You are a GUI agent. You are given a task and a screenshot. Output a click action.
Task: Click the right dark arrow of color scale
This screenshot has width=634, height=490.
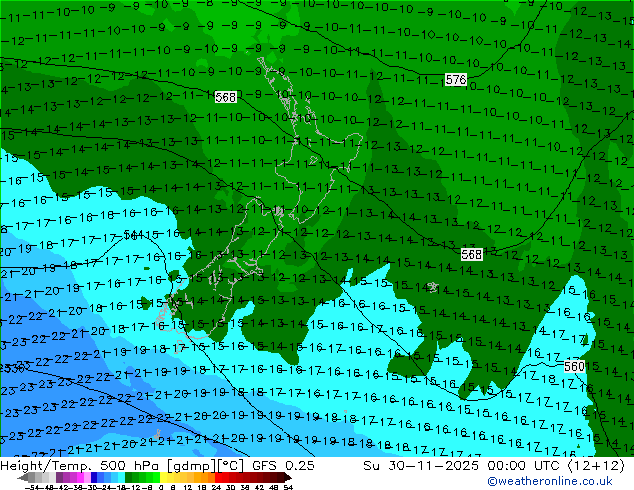point(287,477)
